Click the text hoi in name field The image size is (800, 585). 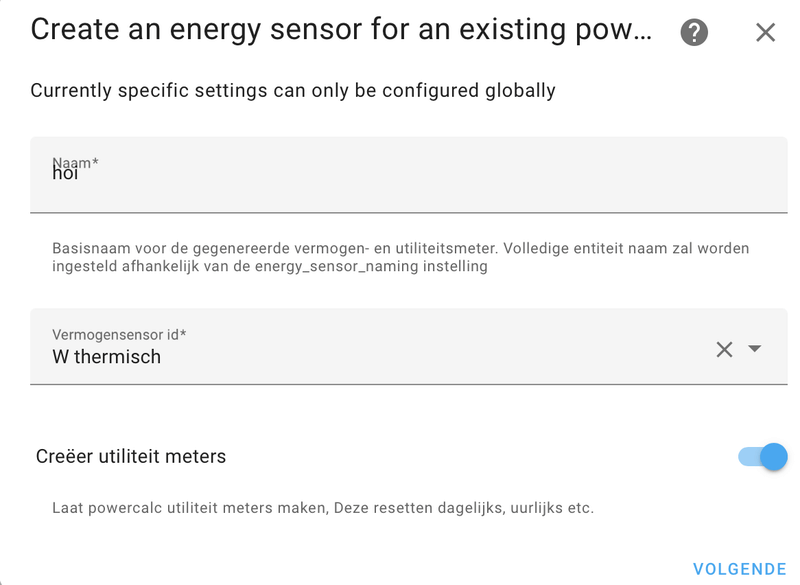click(x=65, y=173)
